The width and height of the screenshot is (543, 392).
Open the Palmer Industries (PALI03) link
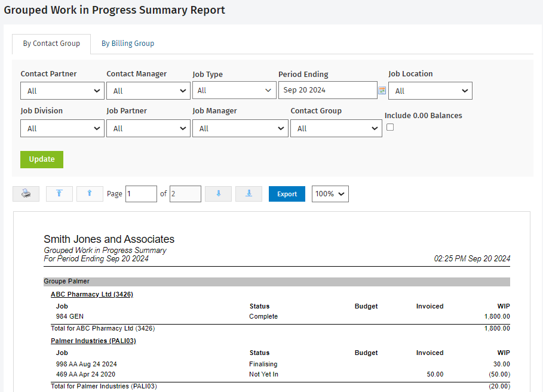(93, 341)
